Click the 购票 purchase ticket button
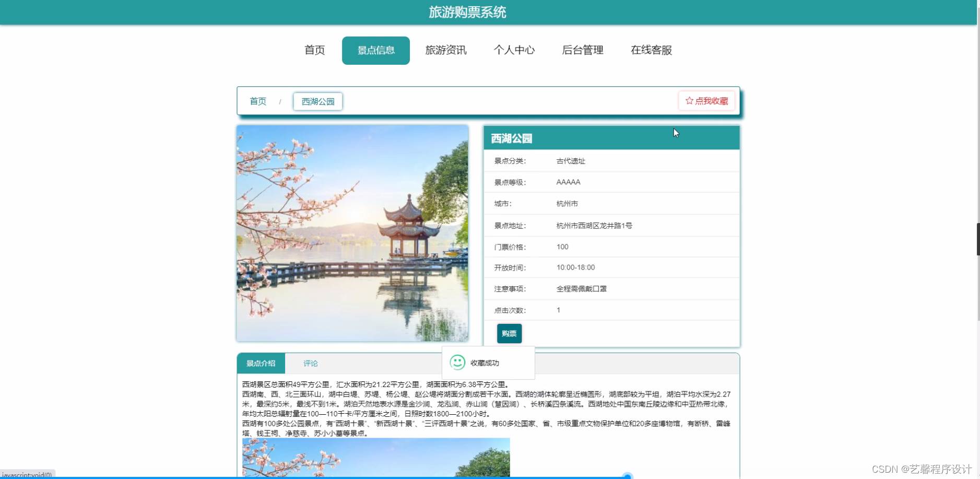Image resolution: width=980 pixels, height=479 pixels. (509, 333)
